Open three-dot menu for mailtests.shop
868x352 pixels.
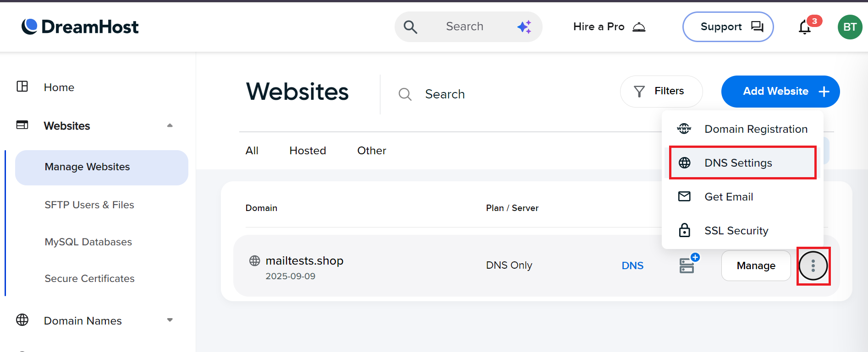coord(813,265)
